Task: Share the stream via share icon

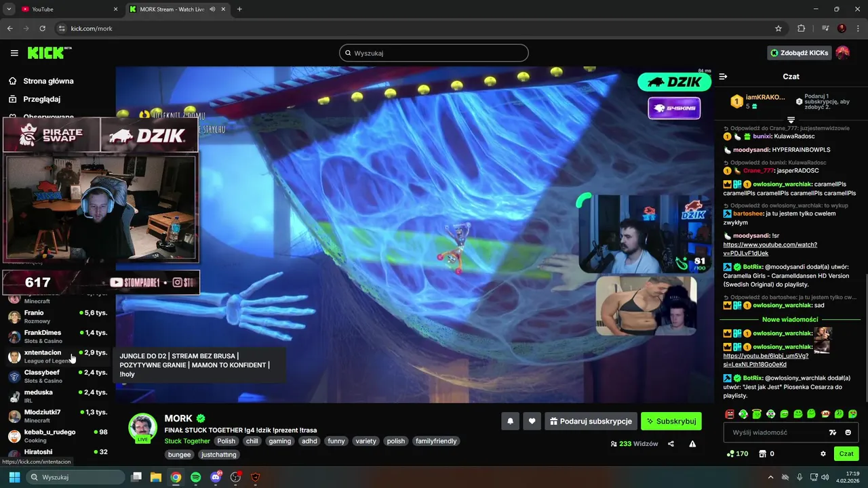Action: 671,444
